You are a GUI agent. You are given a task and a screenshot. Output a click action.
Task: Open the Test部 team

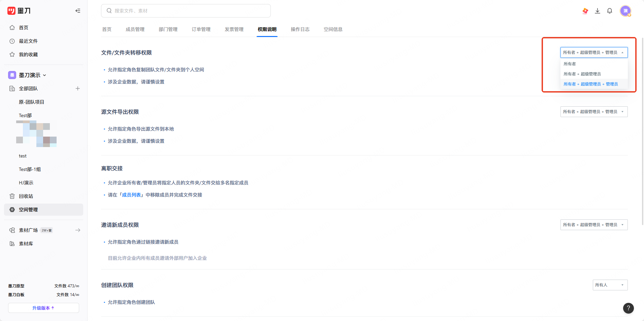(x=25, y=115)
